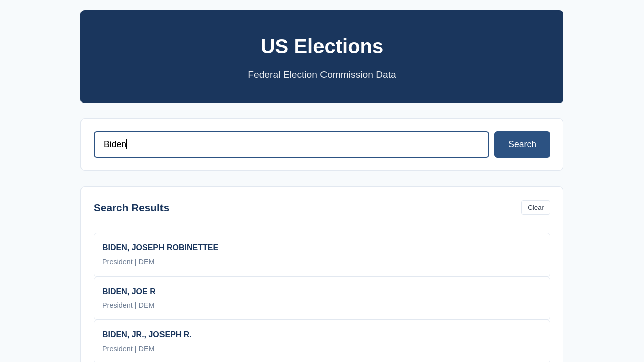Clear the search results
The image size is (644, 362).
tap(535, 207)
